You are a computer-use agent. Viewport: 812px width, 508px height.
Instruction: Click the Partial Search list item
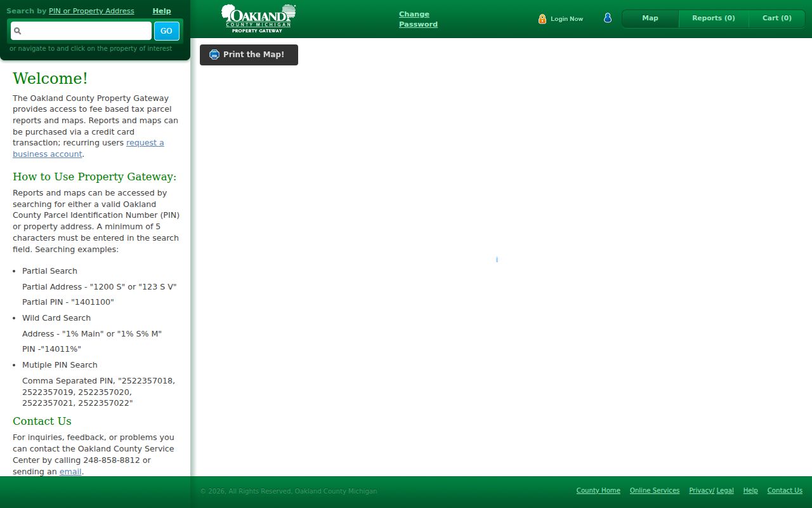[x=49, y=271]
